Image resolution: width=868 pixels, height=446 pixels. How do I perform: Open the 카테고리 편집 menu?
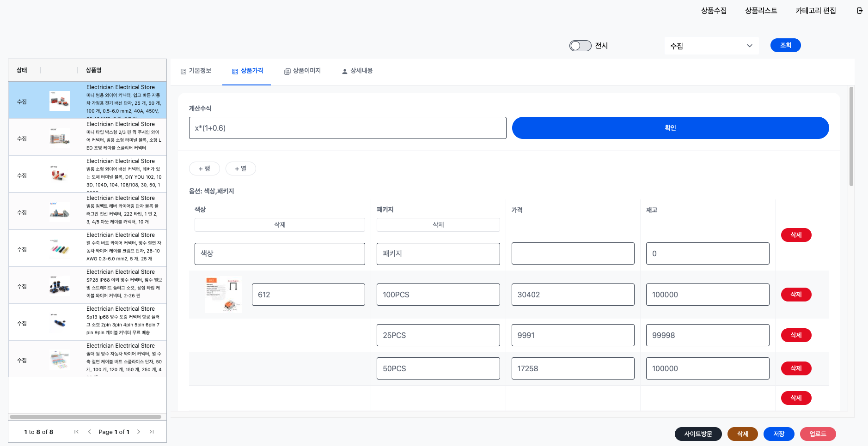pyautogui.click(x=815, y=11)
